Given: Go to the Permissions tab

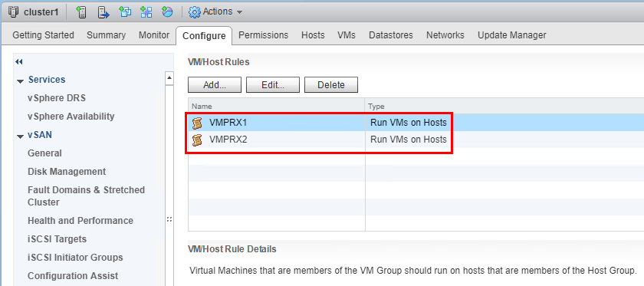Looking at the screenshot, I should point(263,35).
